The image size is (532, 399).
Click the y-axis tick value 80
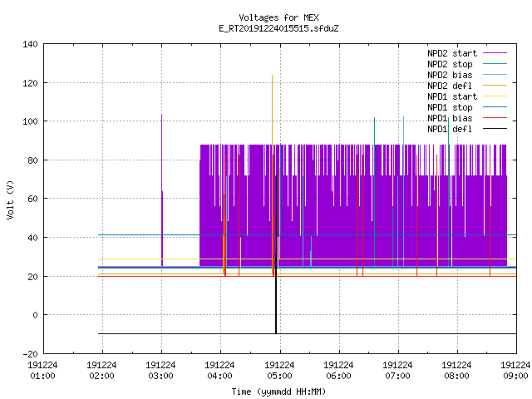click(x=32, y=160)
